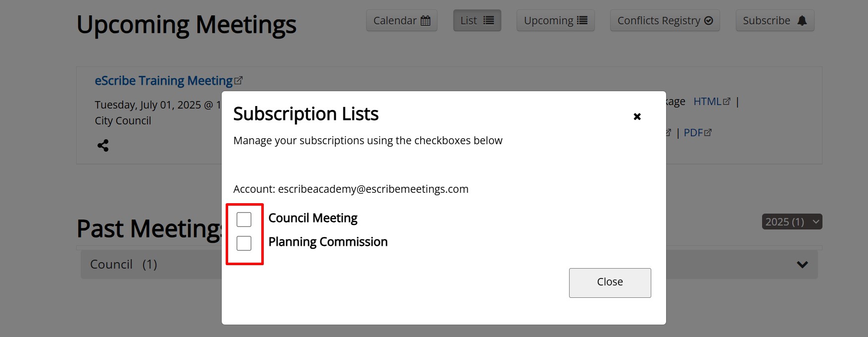The image size is (868, 337).
Task: Expand the Council past meetings chevron
Action: [802, 265]
